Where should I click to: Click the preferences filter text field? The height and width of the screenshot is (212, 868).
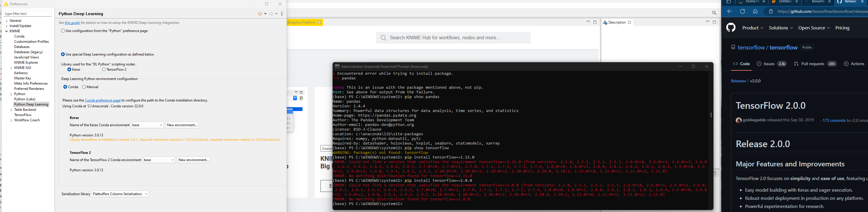pos(28,14)
